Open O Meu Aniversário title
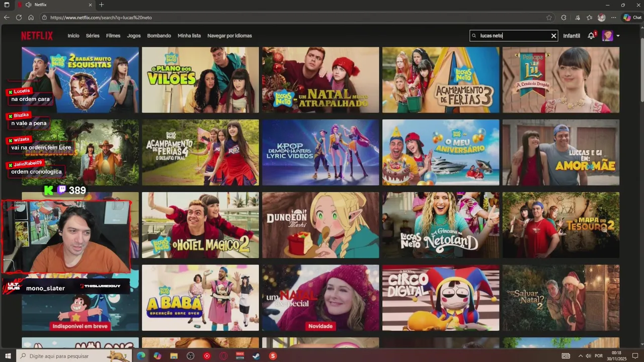The image size is (644, 362). pyautogui.click(x=441, y=152)
